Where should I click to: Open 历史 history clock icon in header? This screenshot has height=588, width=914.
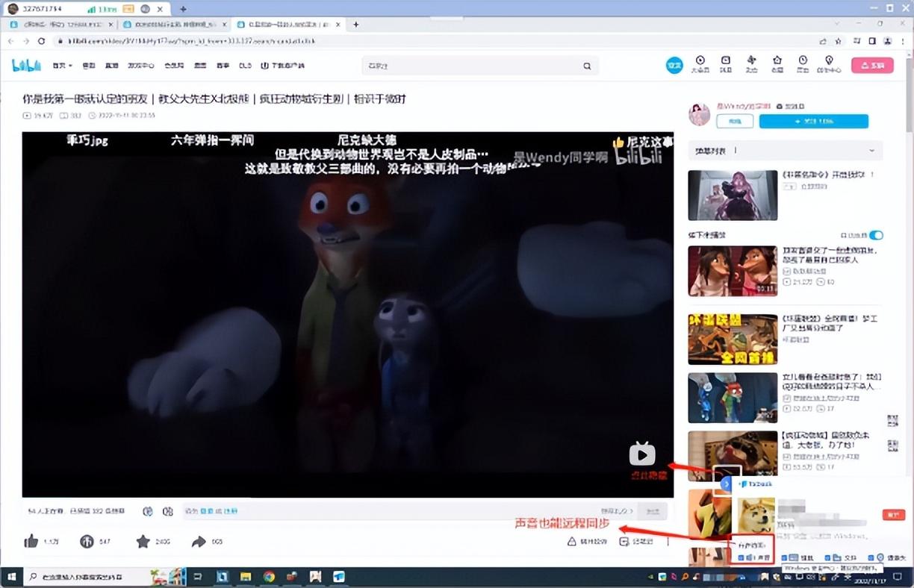[803, 64]
